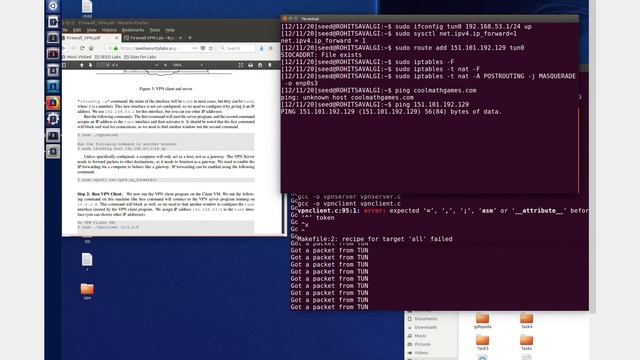
Task: Click the Terminal window title bar
Action: 429,19
